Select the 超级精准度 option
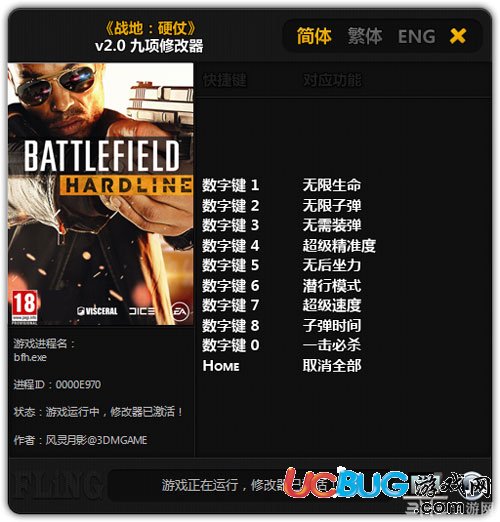The width and height of the screenshot is (500, 522). click(339, 246)
